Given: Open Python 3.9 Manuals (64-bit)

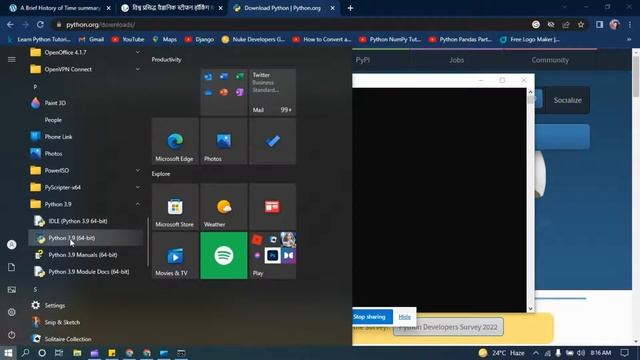Looking at the screenshot, I should pyautogui.click(x=85, y=255).
